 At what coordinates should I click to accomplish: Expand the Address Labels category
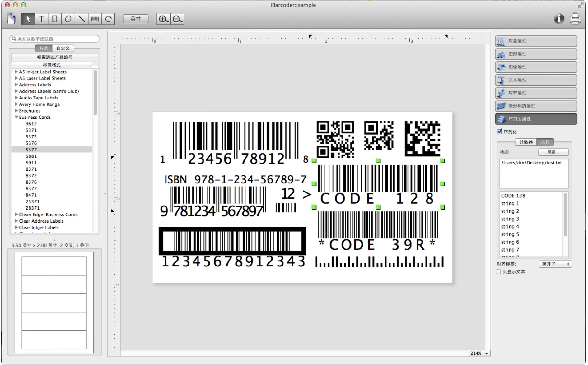coord(16,85)
